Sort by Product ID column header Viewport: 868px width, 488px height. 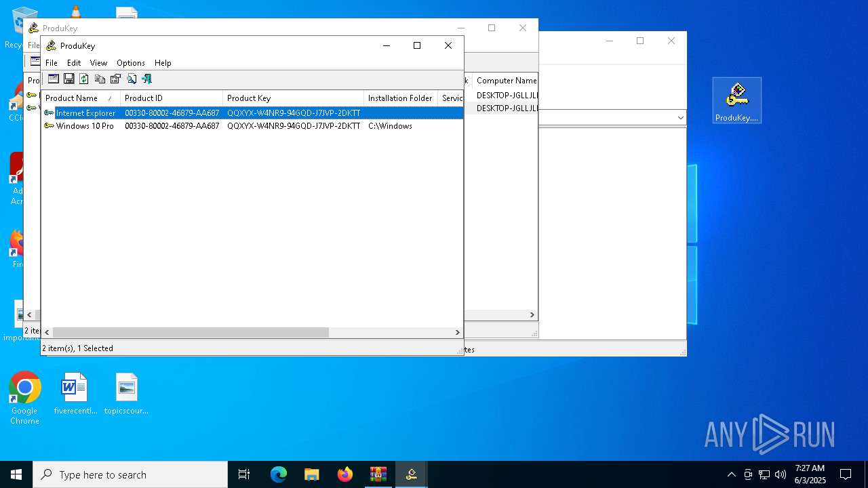[172, 98]
